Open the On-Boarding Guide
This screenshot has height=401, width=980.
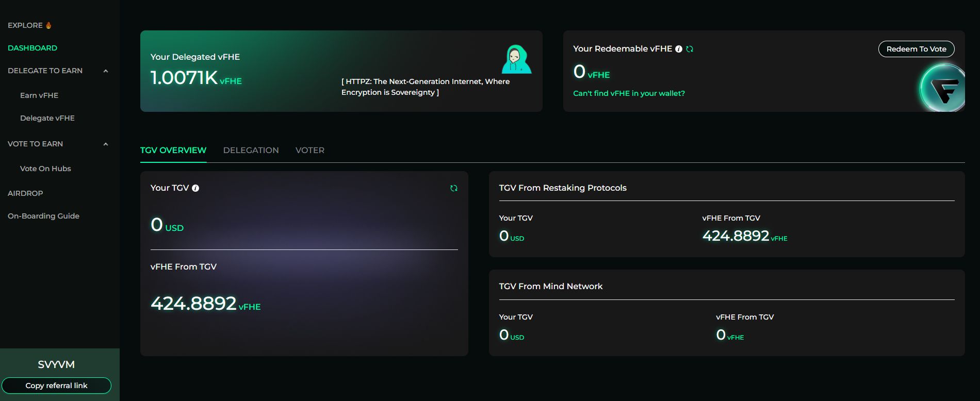point(43,216)
